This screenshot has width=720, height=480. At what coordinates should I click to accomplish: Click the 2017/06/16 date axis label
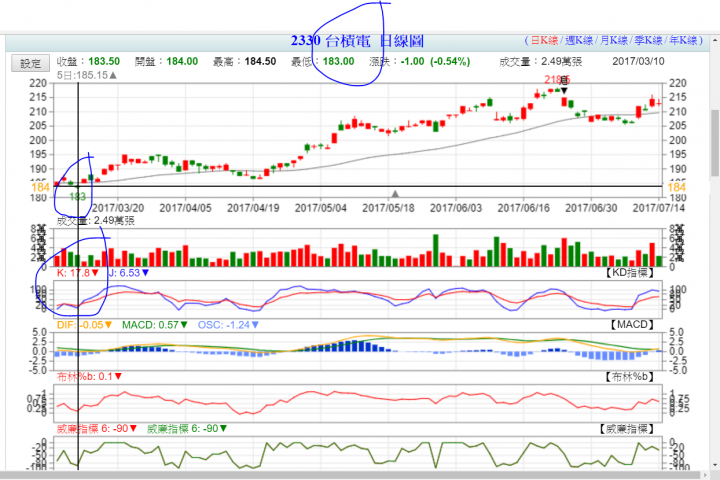pyautogui.click(x=523, y=208)
